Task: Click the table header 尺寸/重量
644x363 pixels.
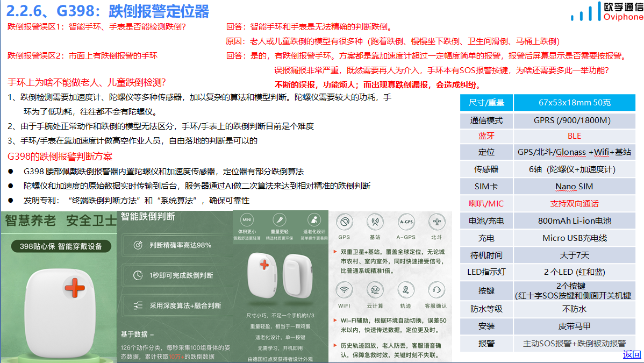Action: 486,103
